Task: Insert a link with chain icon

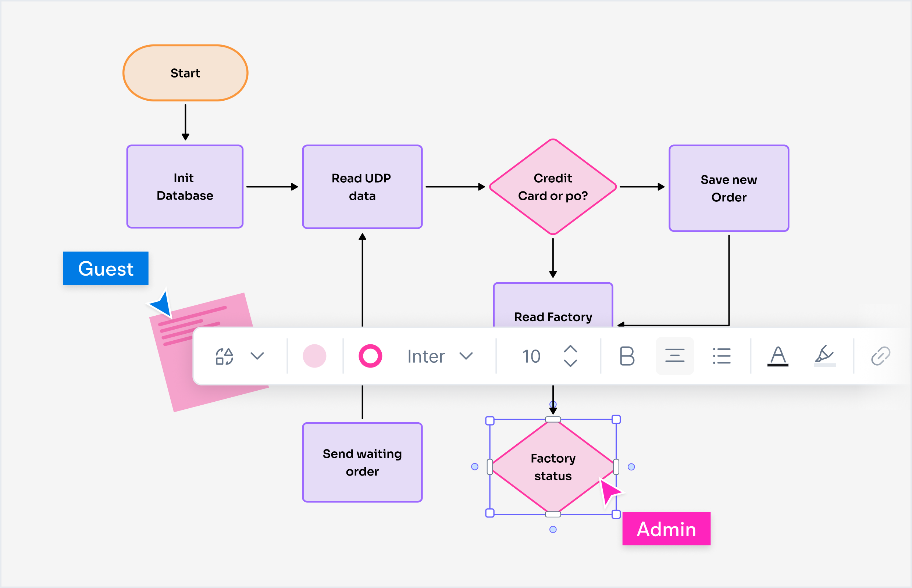Action: pyautogui.click(x=881, y=356)
